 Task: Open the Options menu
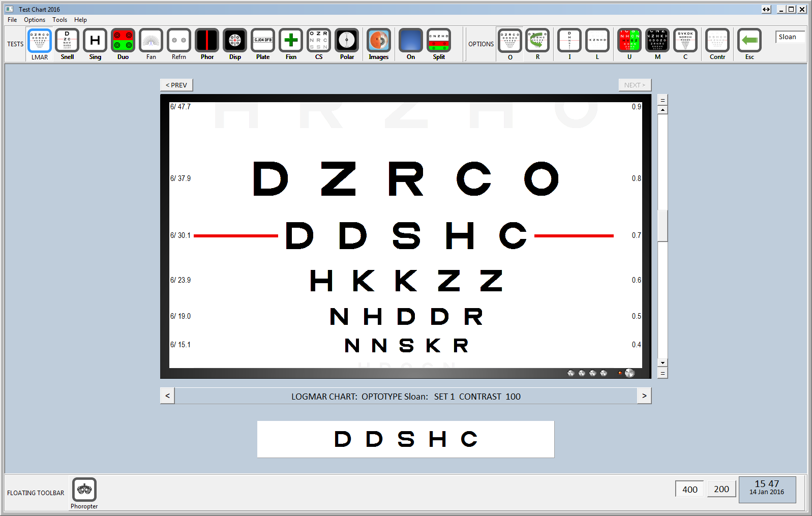point(35,20)
